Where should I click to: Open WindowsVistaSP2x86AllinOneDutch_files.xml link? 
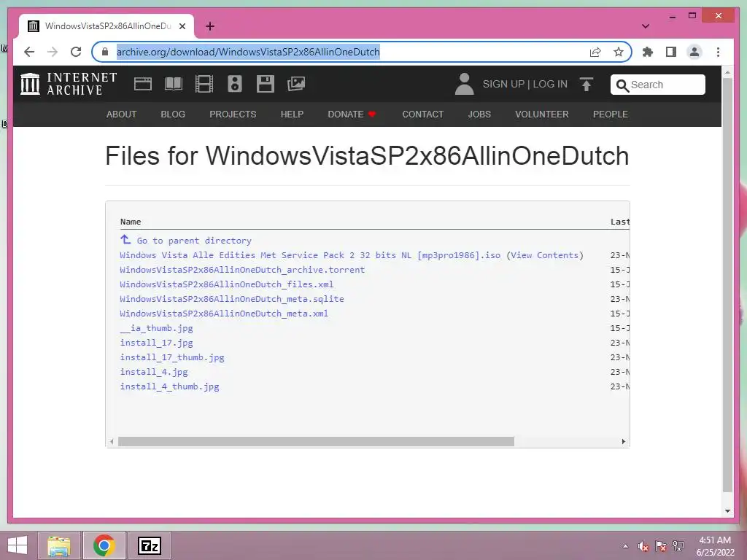[227, 284]
